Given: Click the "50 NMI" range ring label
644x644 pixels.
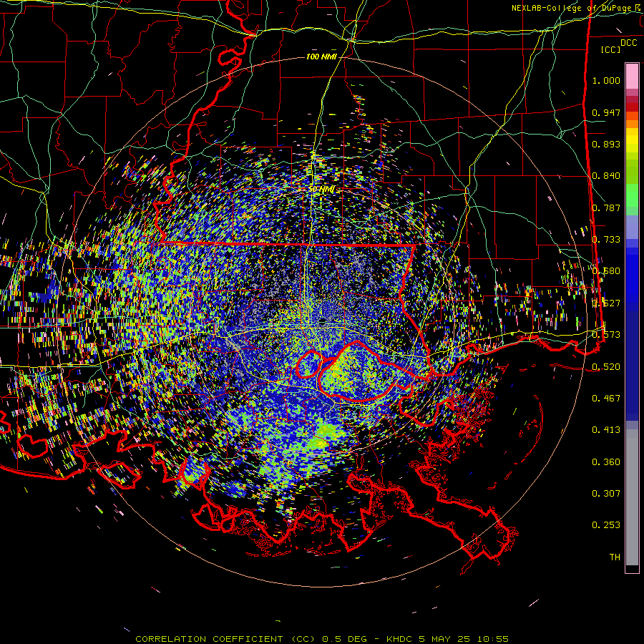Looking at the screenshot, I should (x=321, y=190).
